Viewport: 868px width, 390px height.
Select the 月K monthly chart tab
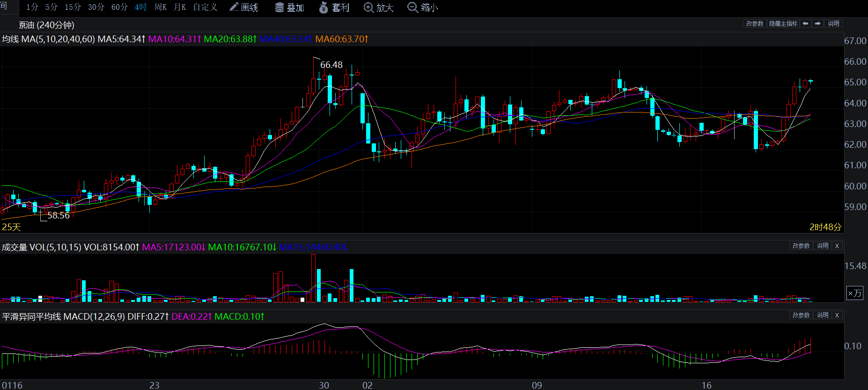point(180,7)
